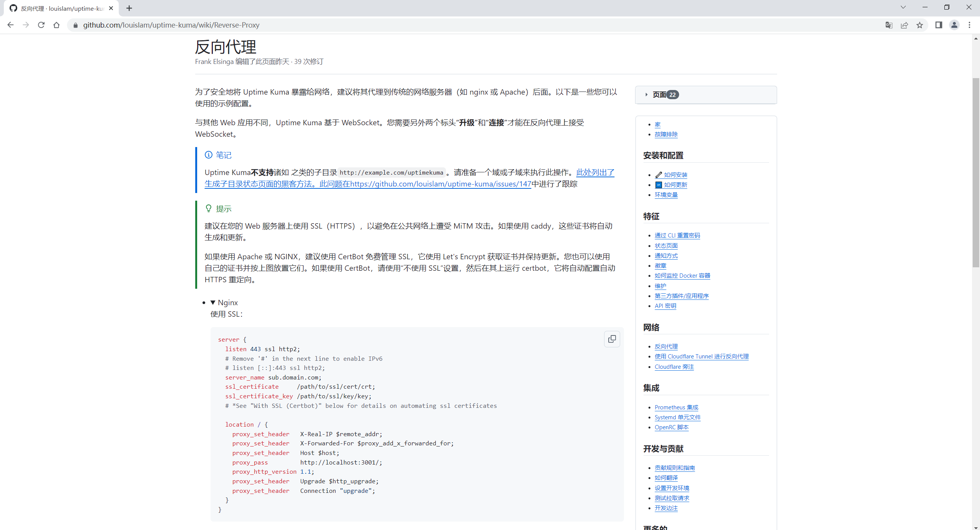Open Chrome three-dot menu
The image size is (980, 530).
click(969, 25)
